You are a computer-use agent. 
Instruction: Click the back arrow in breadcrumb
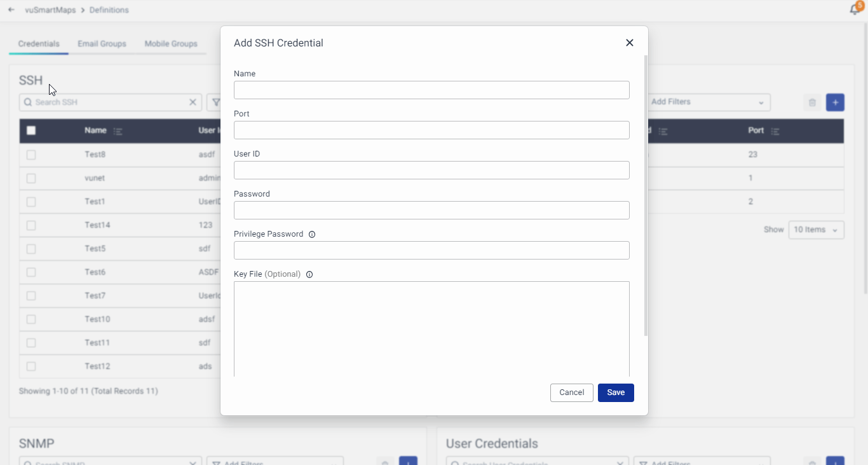pos(11,10)
